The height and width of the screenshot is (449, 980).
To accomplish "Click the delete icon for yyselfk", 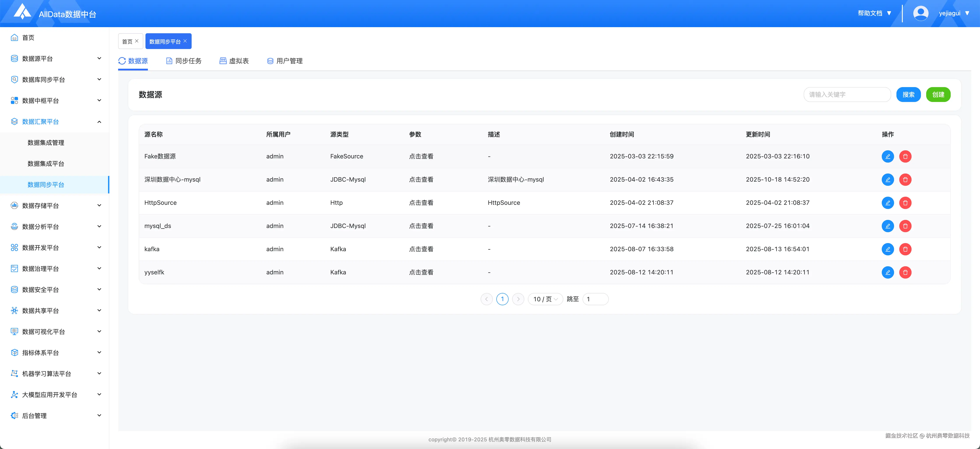I will tap(905, 272).
